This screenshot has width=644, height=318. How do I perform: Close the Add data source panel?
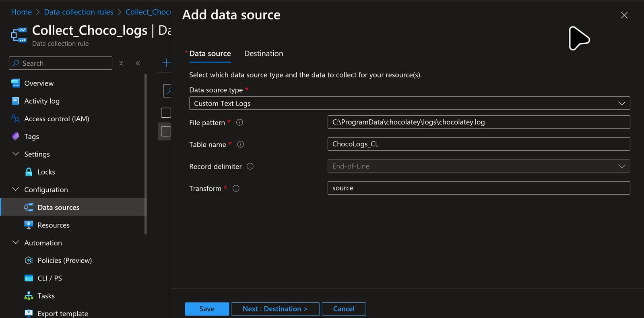click(x=624, y=15)
